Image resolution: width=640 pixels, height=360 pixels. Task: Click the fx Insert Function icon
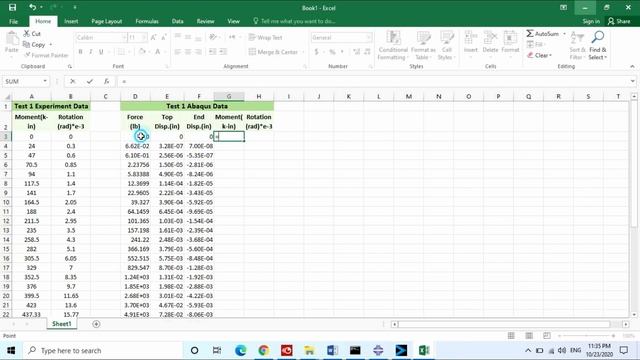tap(106, 81)
